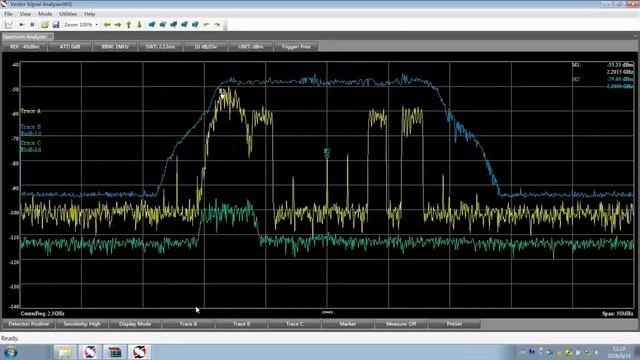Click the save floppy disk icon
This screenshot has width=640, height=360.
click(56, 25)
